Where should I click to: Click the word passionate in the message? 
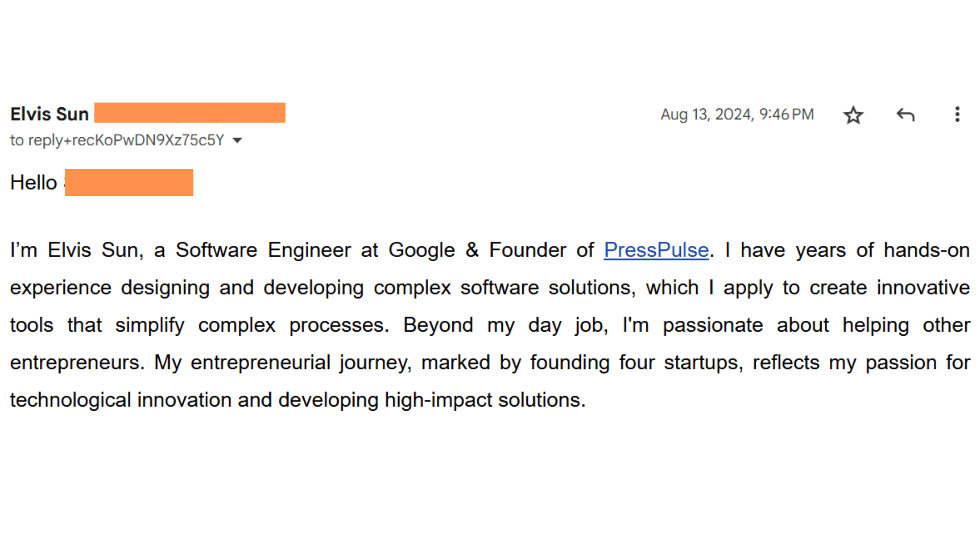pos(713,325)
